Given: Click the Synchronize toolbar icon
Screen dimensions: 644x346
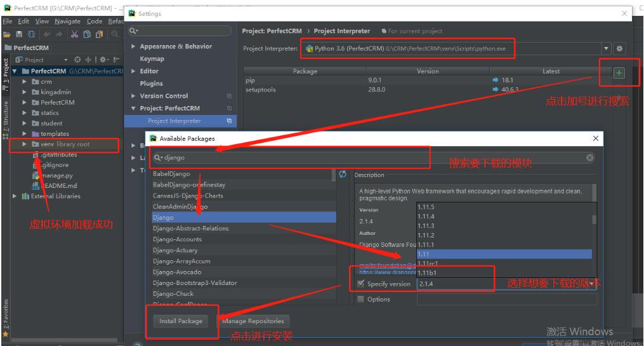Looking at the screenshot, I should [x=31, y=34].
